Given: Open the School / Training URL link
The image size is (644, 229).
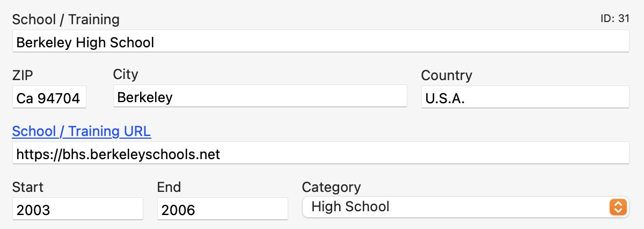Looking at the screenshot, I should (82, 131).
